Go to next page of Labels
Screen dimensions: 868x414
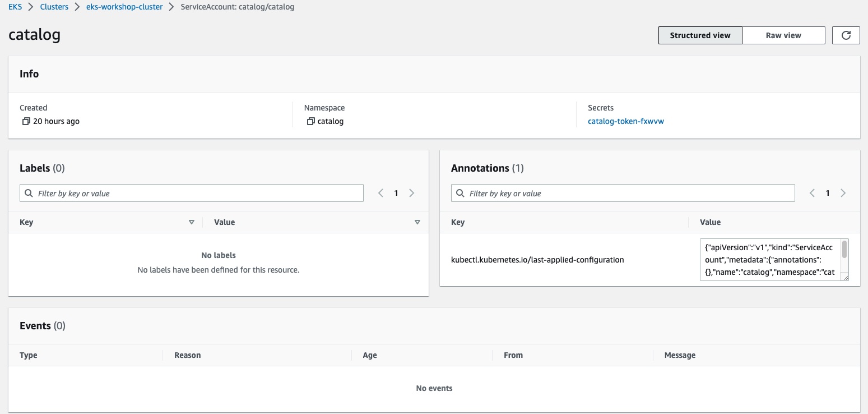tap(412, 193)
